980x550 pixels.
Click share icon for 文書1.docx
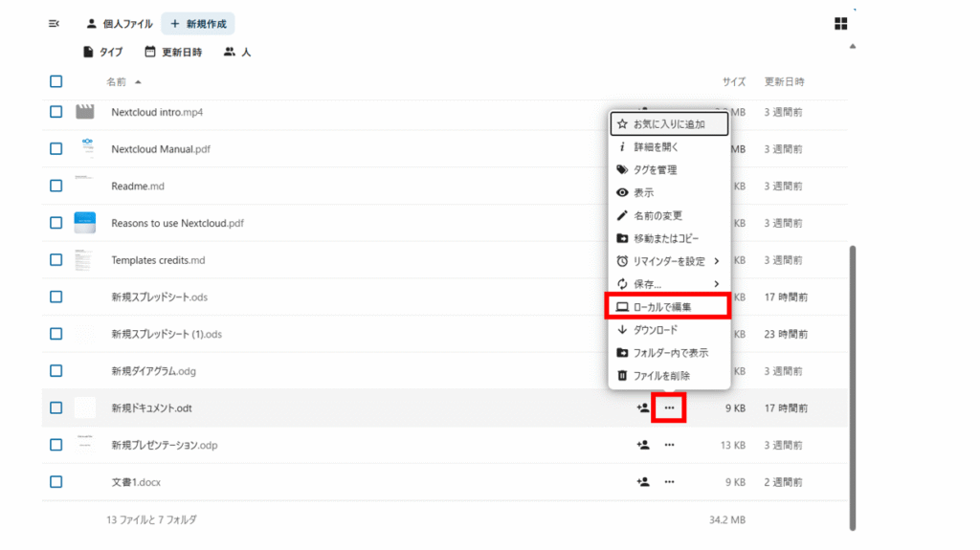643,482
